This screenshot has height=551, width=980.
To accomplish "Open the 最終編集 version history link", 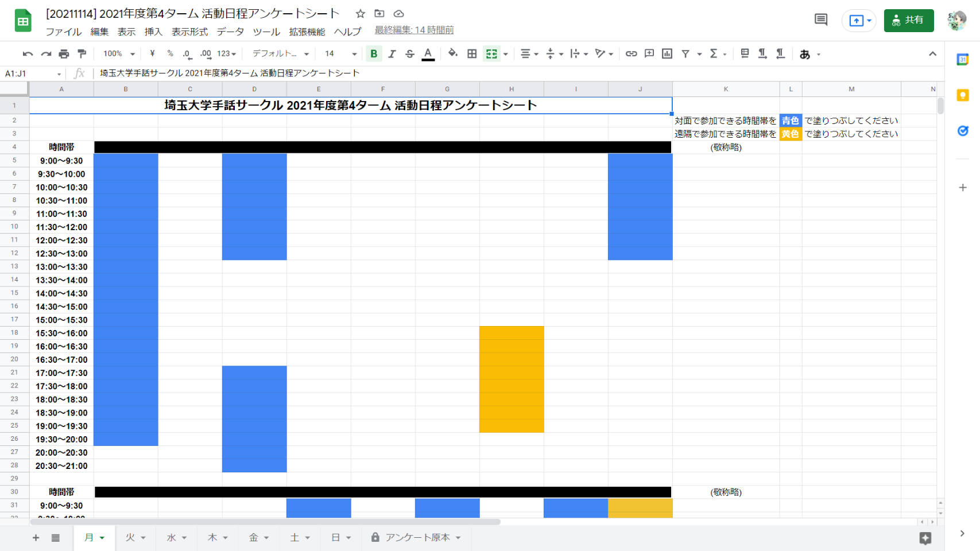I will pos(414,30).
